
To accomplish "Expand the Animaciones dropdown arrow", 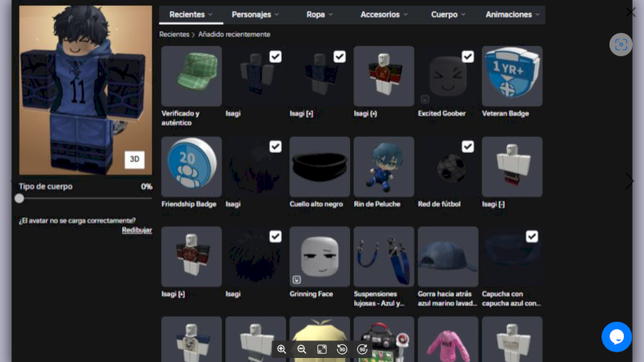I will click(x=537, y=14).
